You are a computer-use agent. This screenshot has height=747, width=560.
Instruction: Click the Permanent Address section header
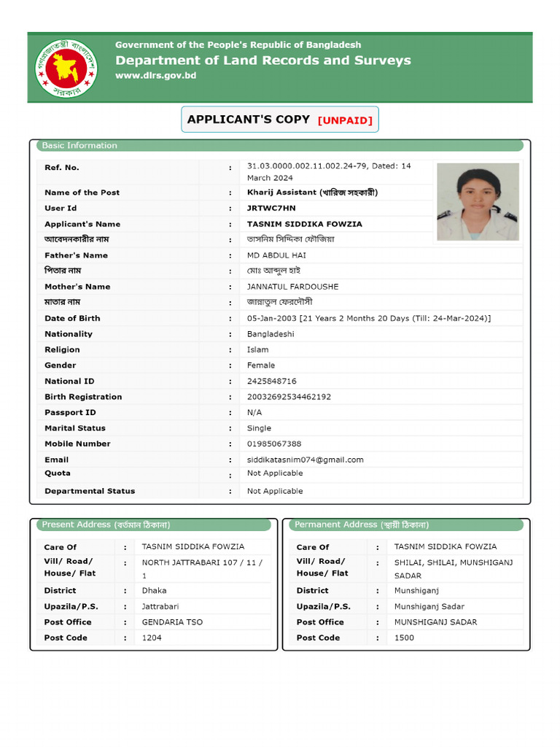(406, 525)
